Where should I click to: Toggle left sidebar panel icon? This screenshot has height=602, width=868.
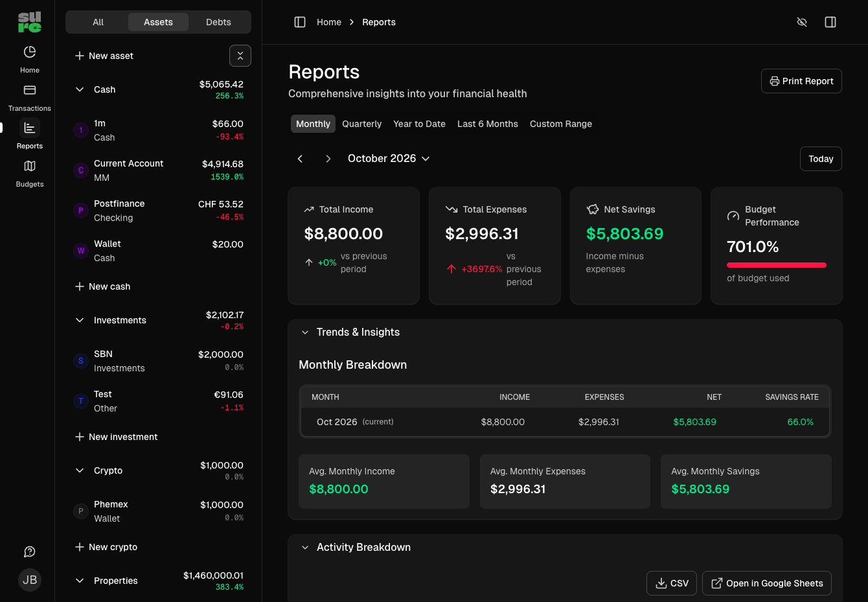[x=300, y=22]
